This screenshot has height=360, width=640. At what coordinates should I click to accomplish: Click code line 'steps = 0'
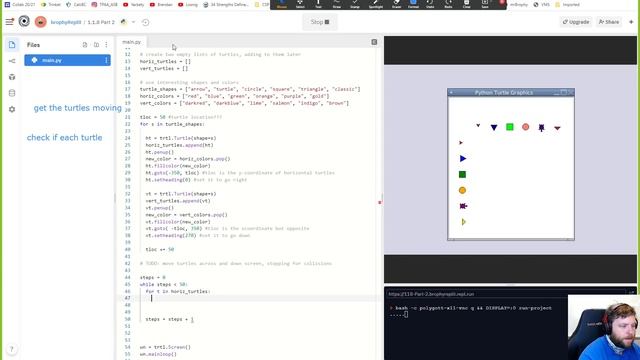point(153,278)
